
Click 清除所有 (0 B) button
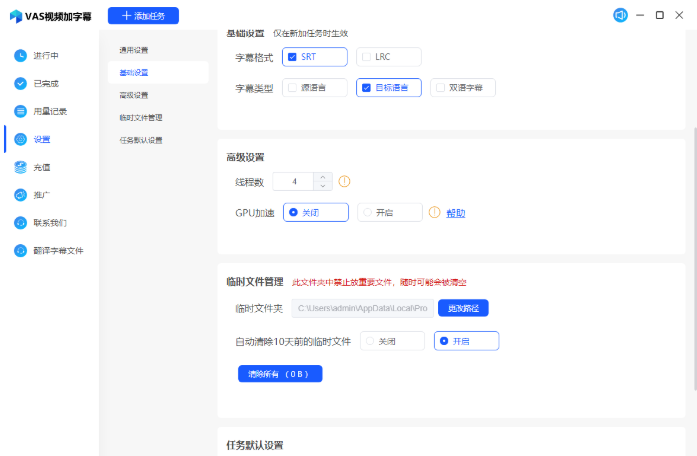(280, 374)
